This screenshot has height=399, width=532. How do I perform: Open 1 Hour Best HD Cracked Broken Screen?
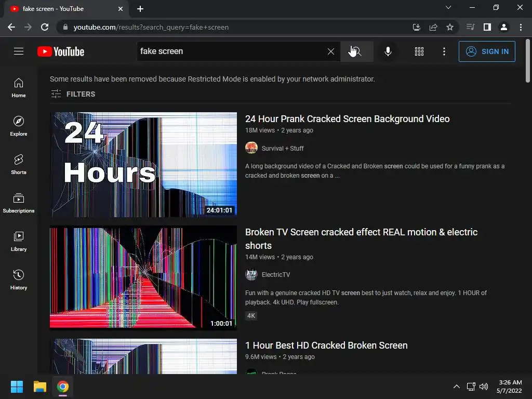[326, 345]
